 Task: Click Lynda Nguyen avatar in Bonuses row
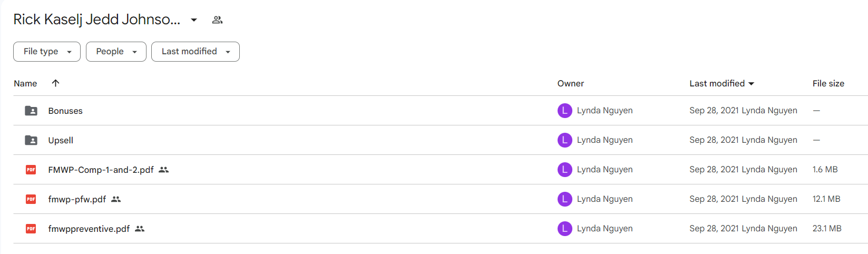pos(565,111)
